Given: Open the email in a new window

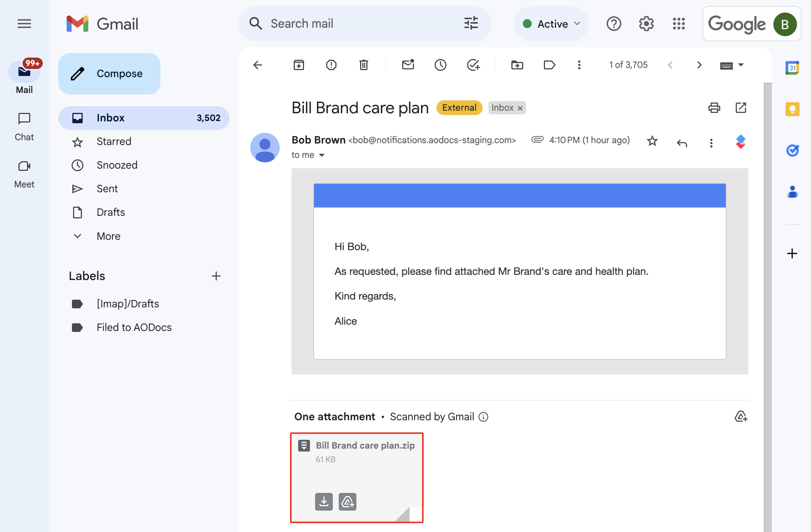Looking at the screenshot, I should [x=741, y=108].
